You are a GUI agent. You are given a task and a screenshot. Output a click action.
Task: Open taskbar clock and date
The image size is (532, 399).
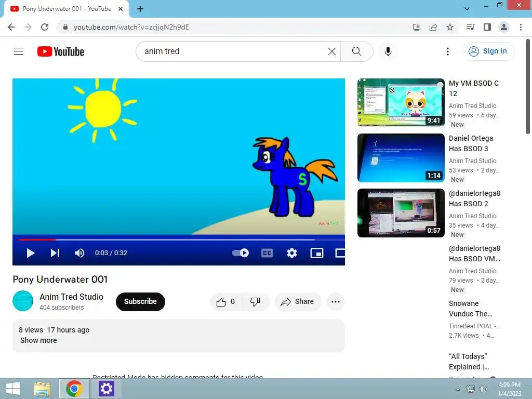pyautogui.click(x=510, y=389)
